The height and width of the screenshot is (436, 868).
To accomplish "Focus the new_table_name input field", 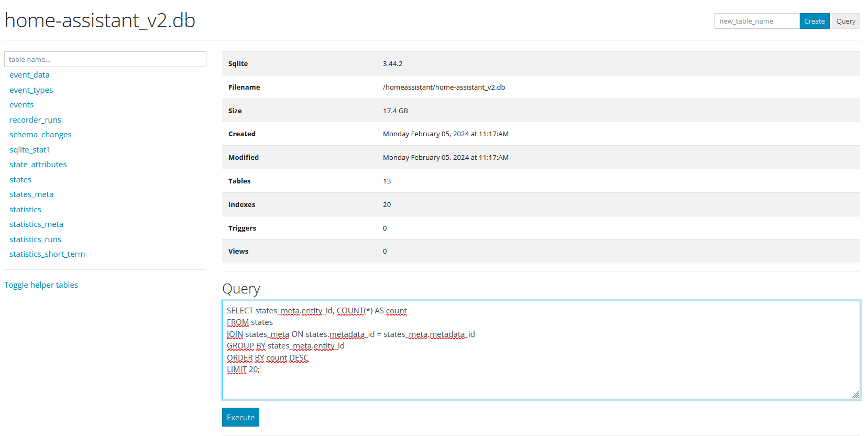I will (757, 21).
